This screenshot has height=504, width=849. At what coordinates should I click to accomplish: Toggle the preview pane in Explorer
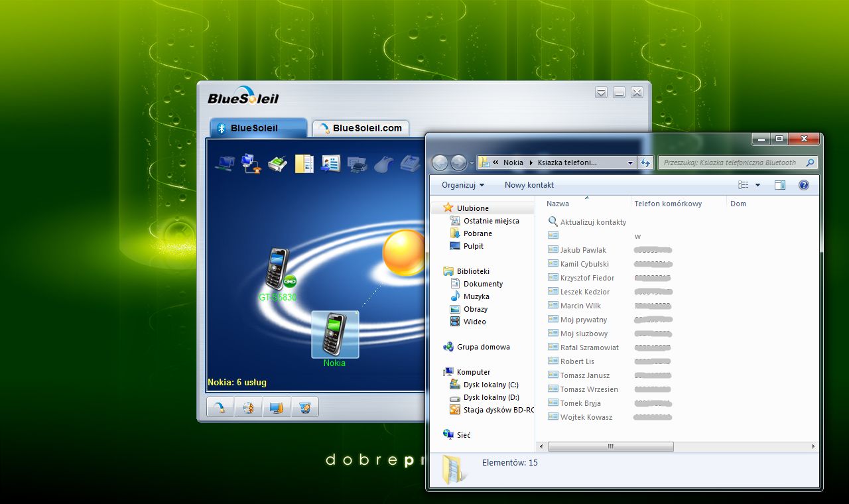(x=780, y=185)
